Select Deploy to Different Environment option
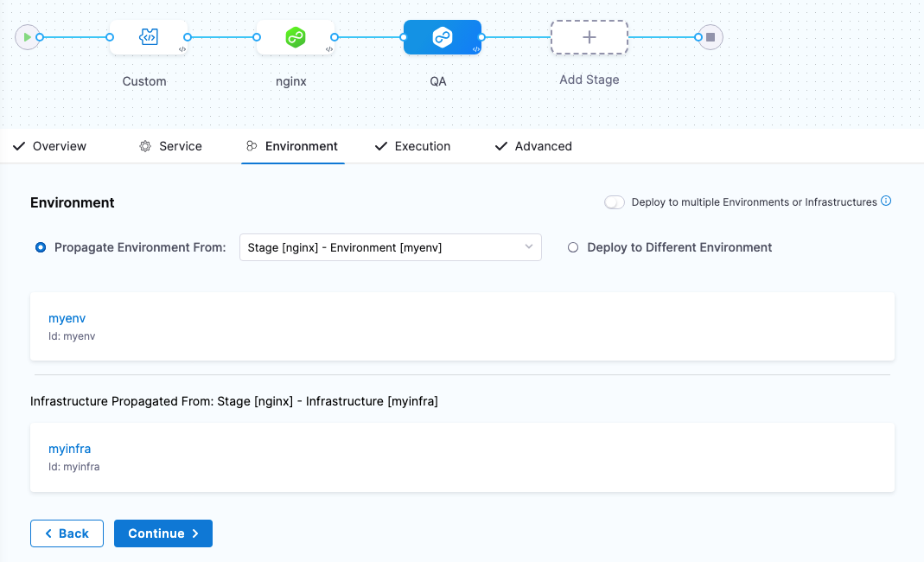Viewport: 924px width, 562px height. pyautogui.click(x=572, y=247)
